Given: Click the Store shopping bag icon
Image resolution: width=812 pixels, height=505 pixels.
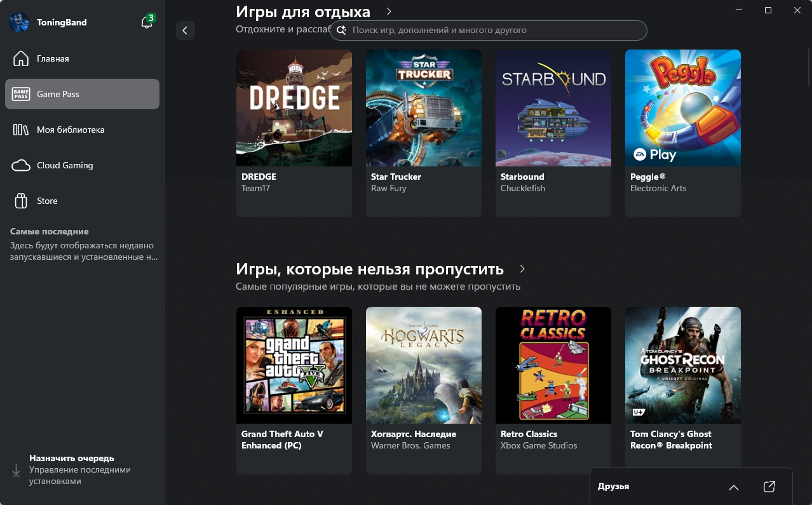Looking at the screenshot, I should point(21,201).
